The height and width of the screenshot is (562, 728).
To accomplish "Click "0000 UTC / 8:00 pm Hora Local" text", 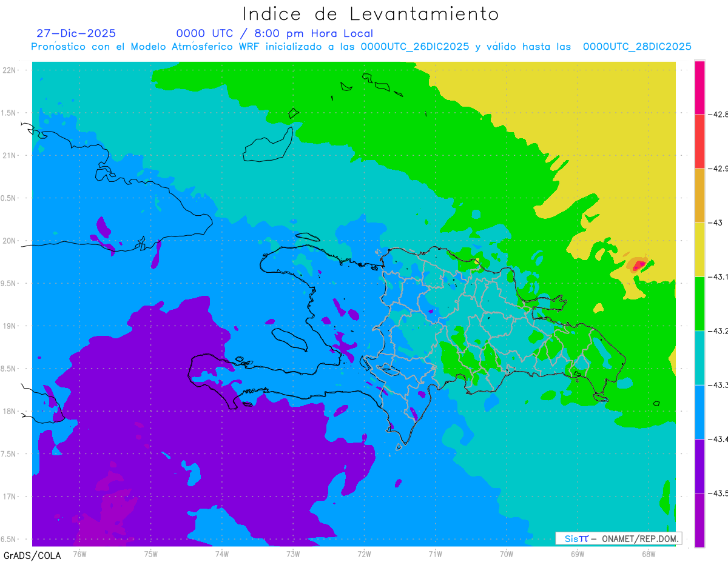I will click(x=274, y=33).
